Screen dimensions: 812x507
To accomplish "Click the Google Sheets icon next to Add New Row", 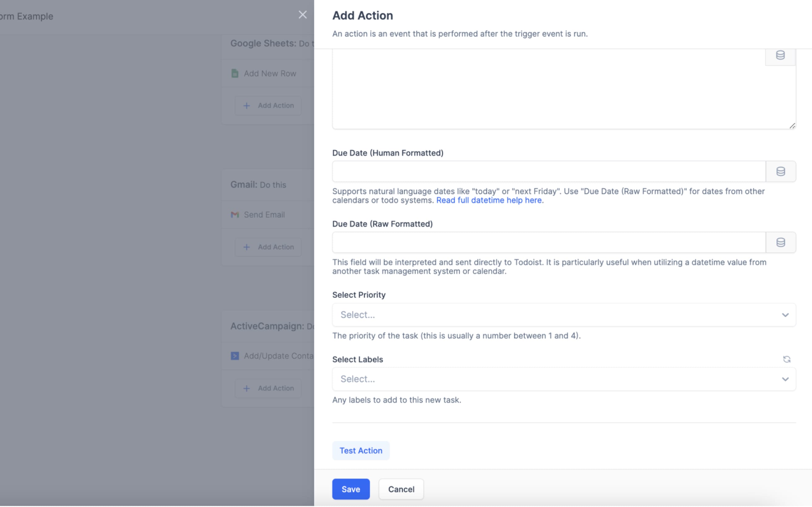I will point(235,73).
